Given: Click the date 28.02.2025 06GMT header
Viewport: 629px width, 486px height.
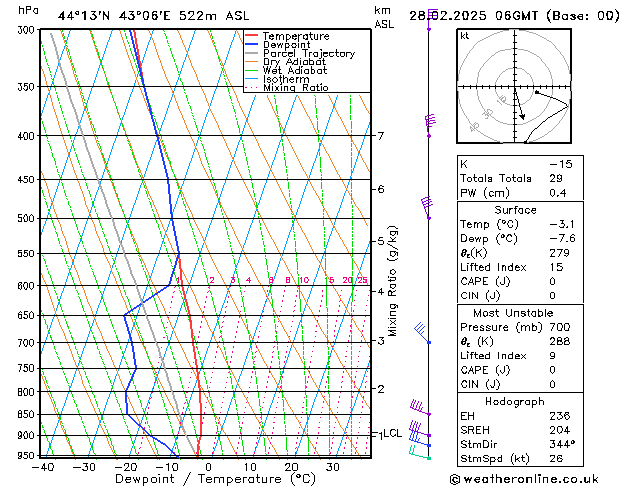Looking at the screenshot, I should point(514,16).
